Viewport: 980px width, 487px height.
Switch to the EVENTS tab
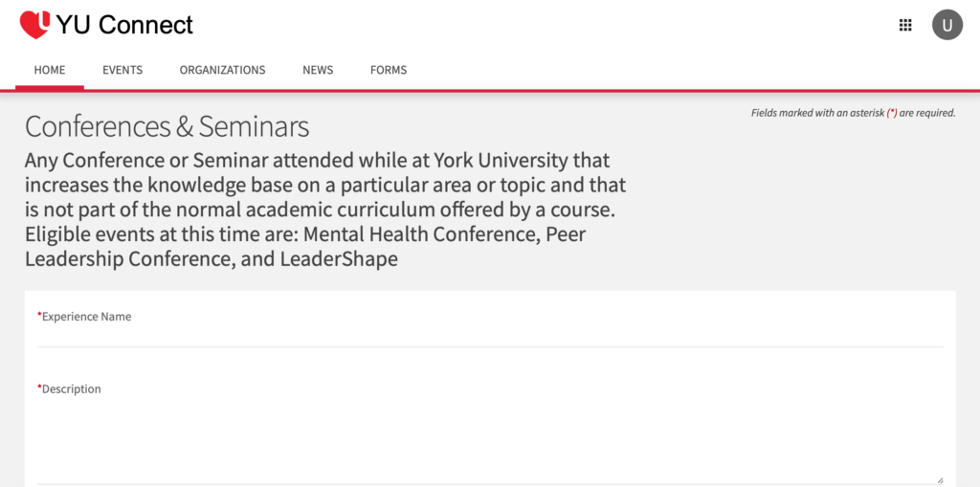pyautogui.click(x=122, y=70)
